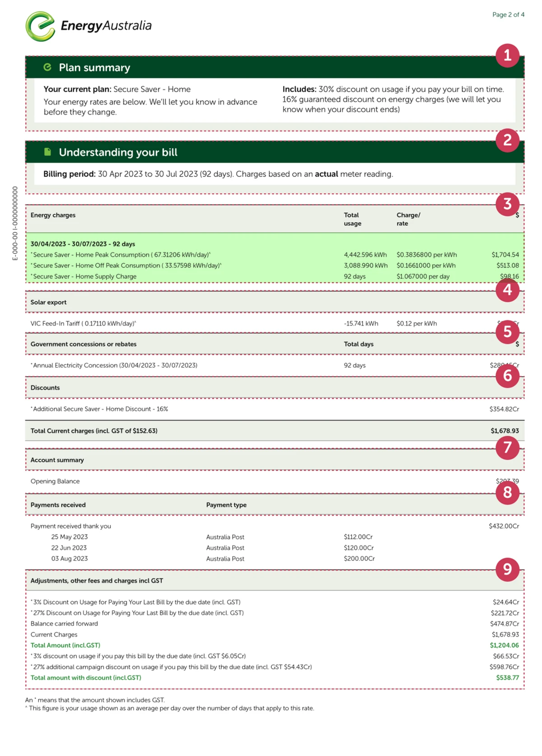Select the Home Peak Consumption charge line
Screen dimensions: 542x756
pyautogui.click(x=121, y=255)
